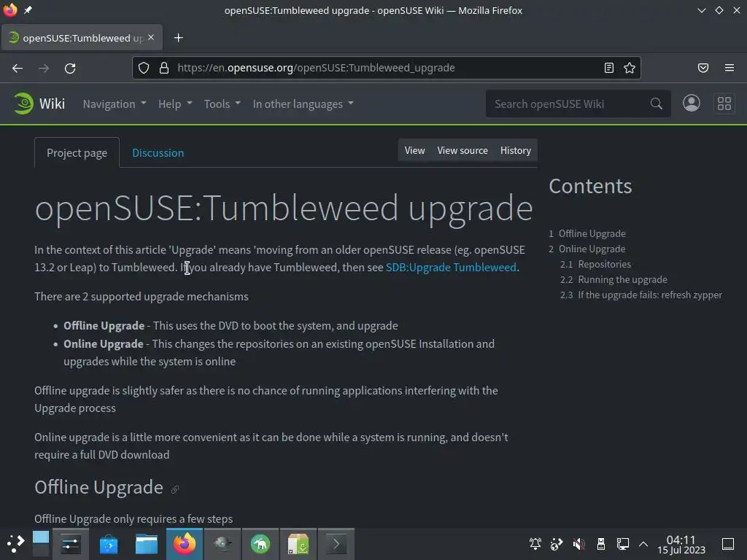
Task: Open the clock showing 04:11
Action: point(681,544)
